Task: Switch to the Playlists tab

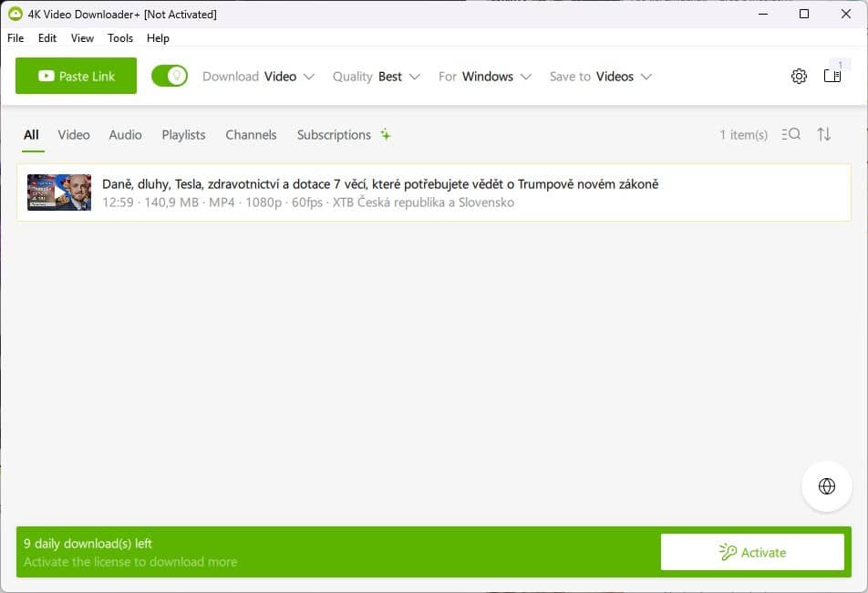Action: (183, 134)
